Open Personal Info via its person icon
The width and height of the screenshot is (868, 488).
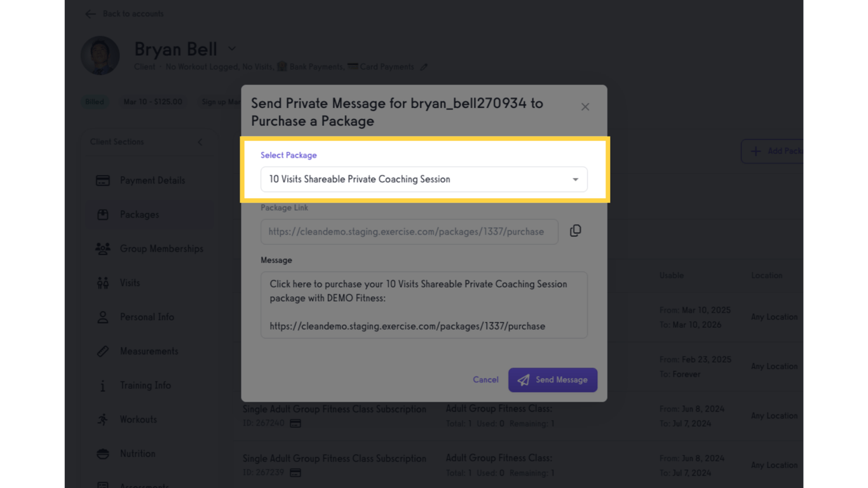tap(102, 317)
